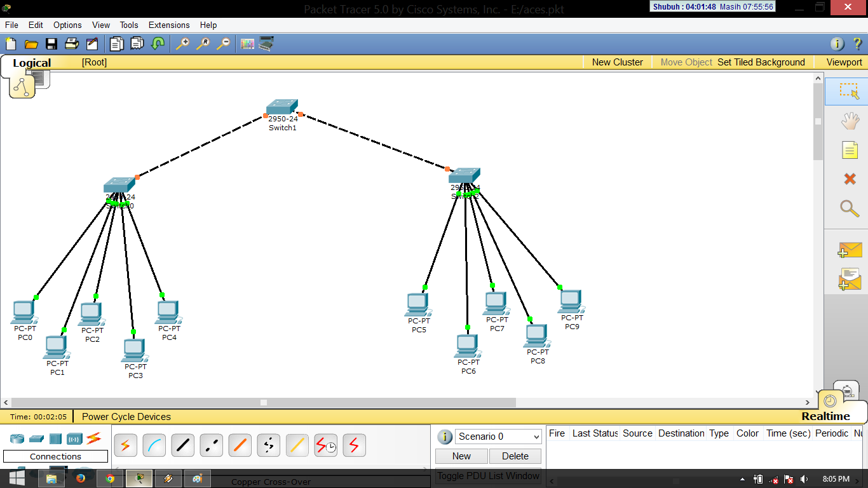Click the Paste toolbar icon
The width and height of the screenshot is (868, 488).
coord(137,44)
